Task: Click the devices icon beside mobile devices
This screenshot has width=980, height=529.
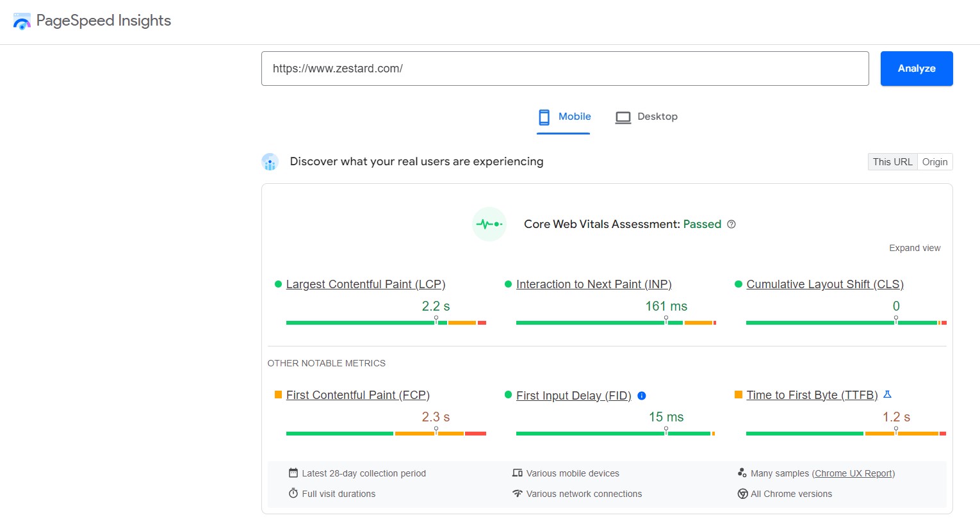Action: (518, 473)
